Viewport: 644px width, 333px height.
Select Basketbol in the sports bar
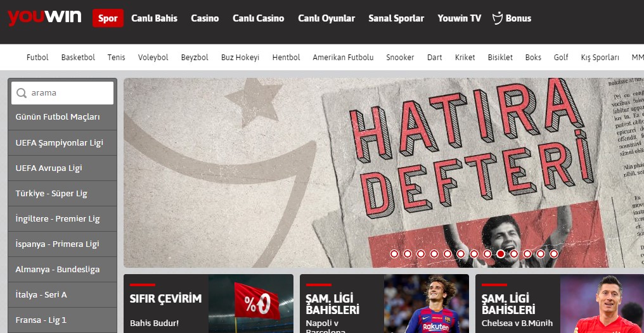(x=78, y=58)
